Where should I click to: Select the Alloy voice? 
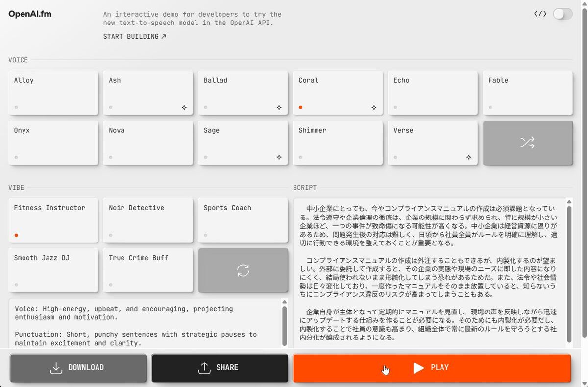(x=53, y=92)
